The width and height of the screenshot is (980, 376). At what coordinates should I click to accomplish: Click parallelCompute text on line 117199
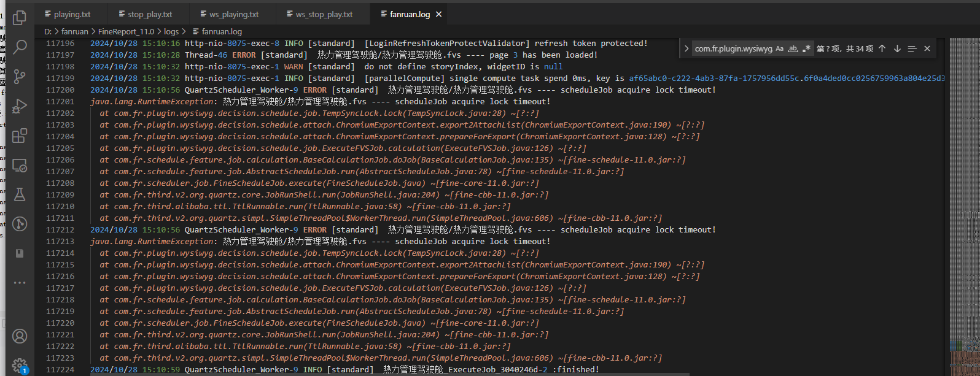(405, 79)
